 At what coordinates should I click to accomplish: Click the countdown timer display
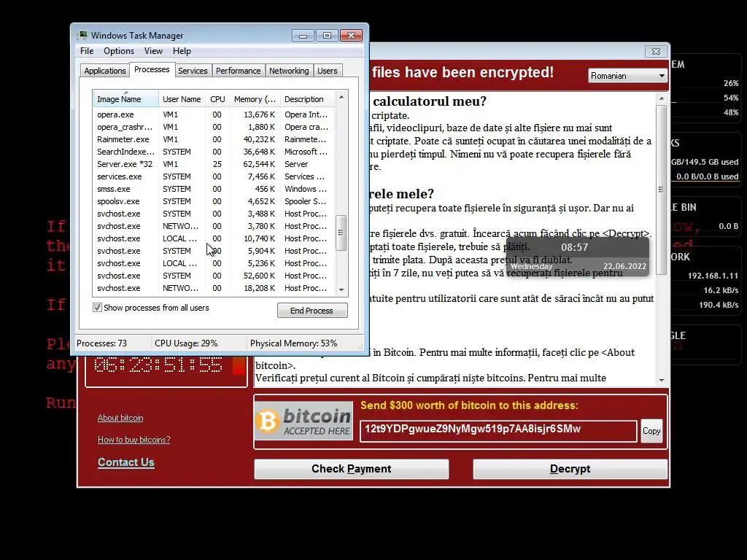[158, 365]
